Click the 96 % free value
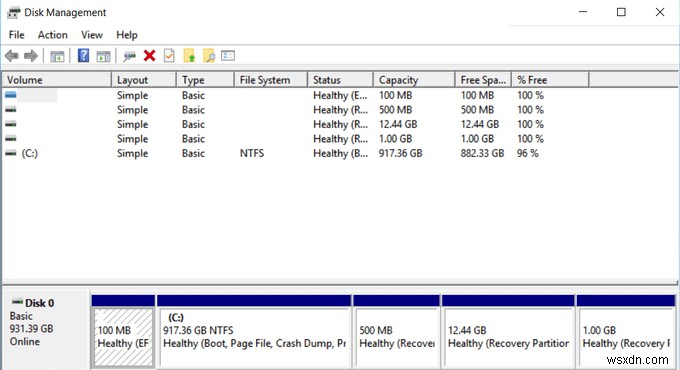 click(527, 153)
